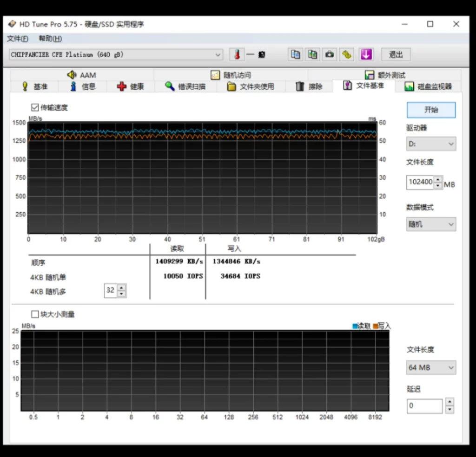
Task: Copy benchmark info to clipboard icon
Action: 295,55
